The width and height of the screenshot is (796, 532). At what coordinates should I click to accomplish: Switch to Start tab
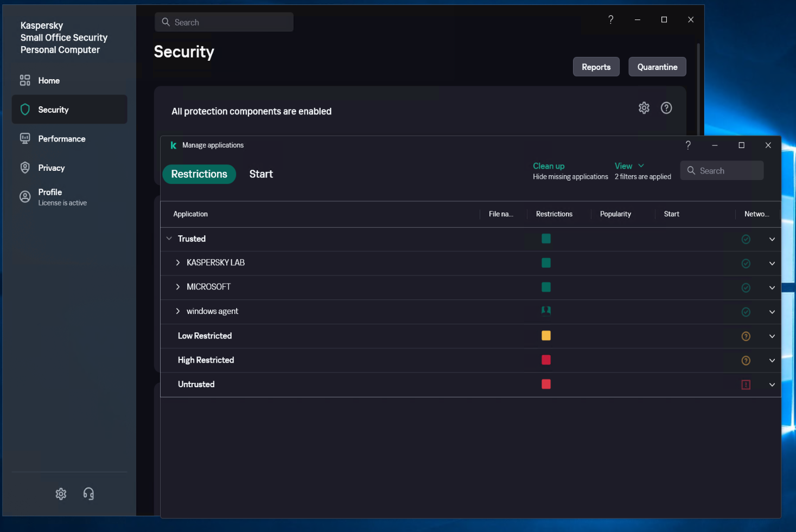click(261, 174)
